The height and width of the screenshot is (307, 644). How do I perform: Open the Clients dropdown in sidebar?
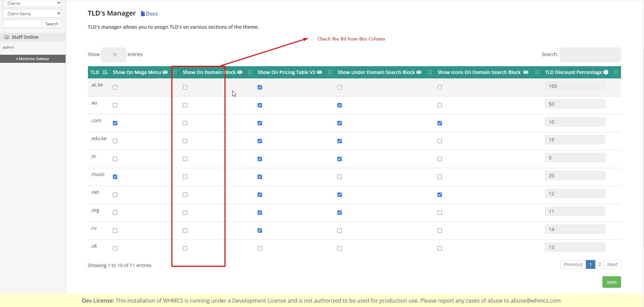32,3
